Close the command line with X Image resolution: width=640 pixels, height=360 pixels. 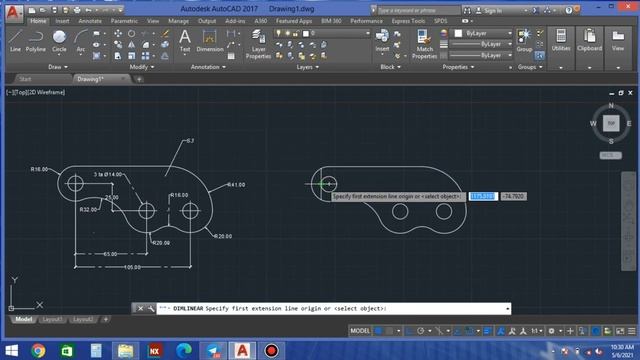coord(140,309)
